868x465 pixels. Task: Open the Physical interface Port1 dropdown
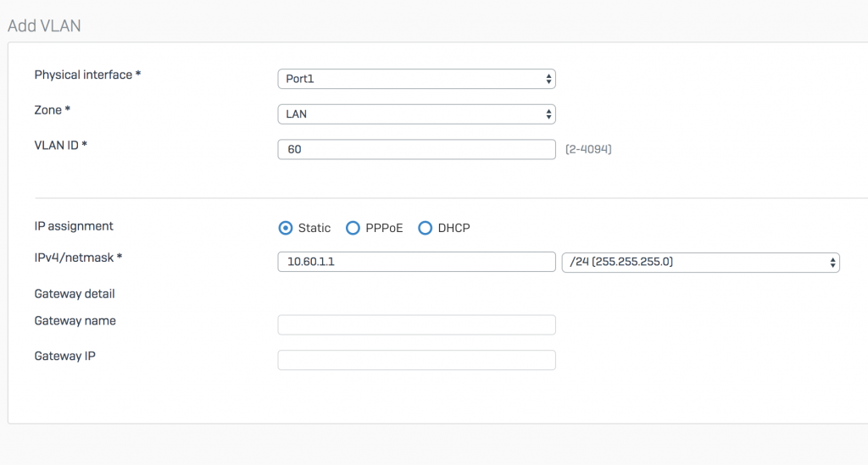416,79
